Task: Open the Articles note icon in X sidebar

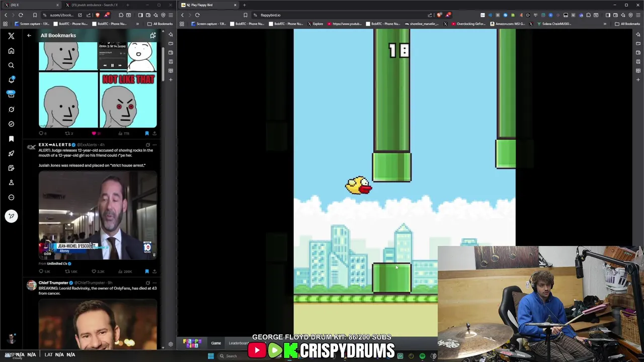Action: (x=11, y=168)
